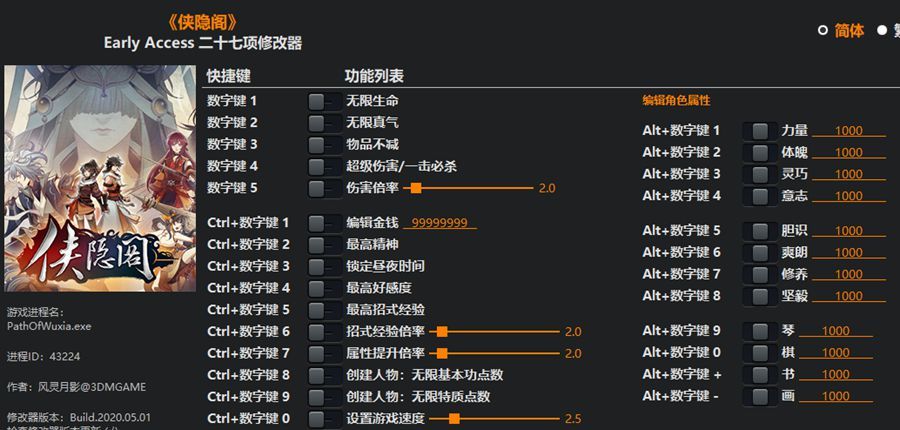The width and height of the screenshot is (900, 430).
Task: Click the 设置游戏速度 slider handle
Action: point(454,418)
